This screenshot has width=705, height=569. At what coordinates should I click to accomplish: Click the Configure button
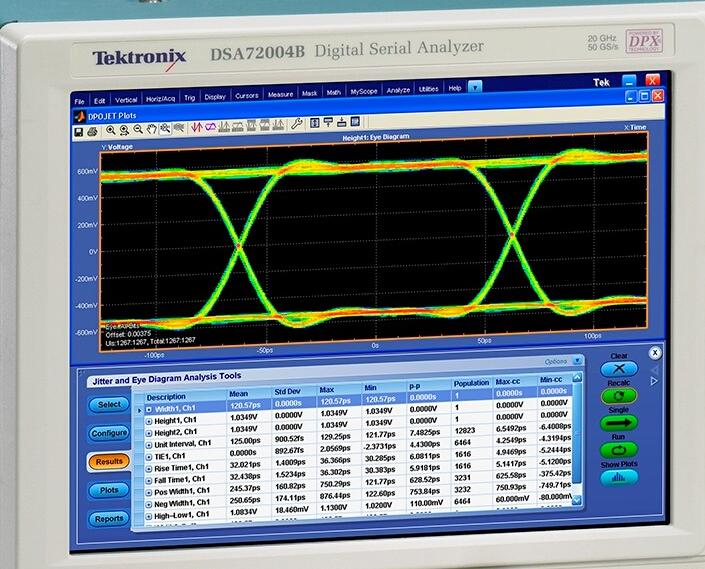108,433
